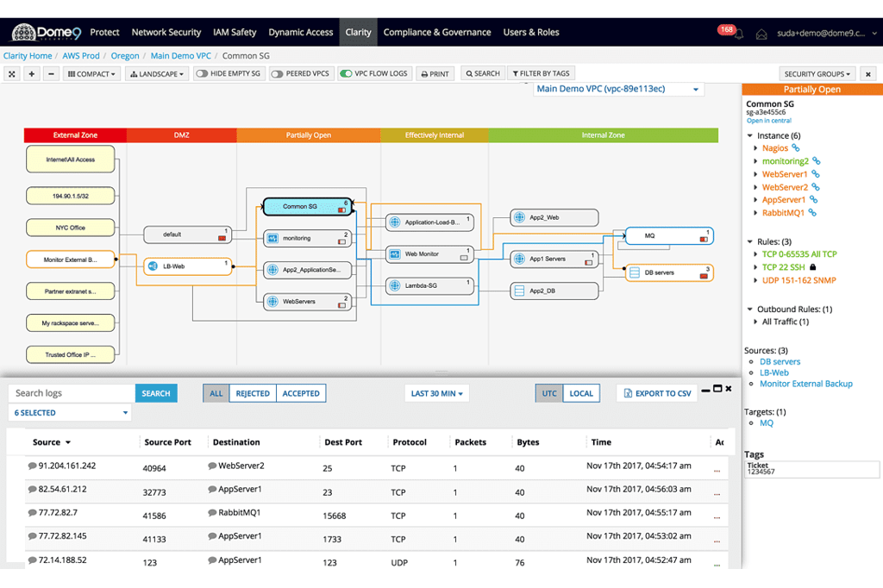
Task: Click the Search logs input field
Action: [x=72, y=393]
